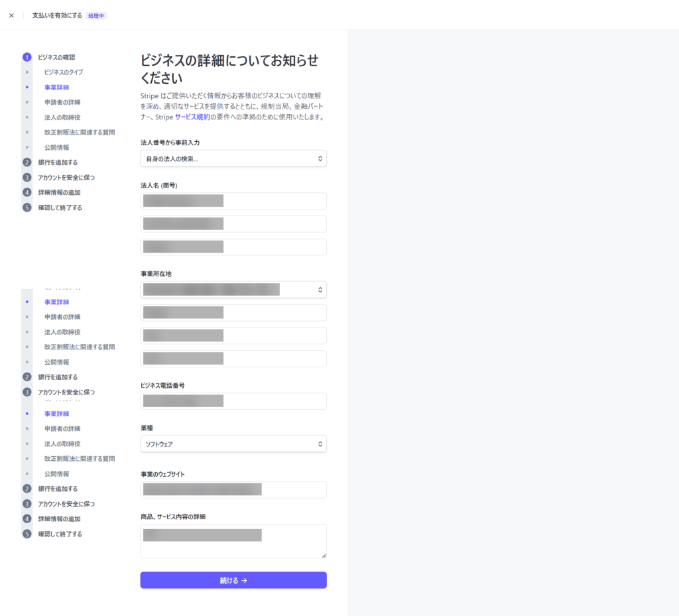Click the first text field below 事業所在地 dropdown
The image size is (679, 616).
click(x=233, y=313)
